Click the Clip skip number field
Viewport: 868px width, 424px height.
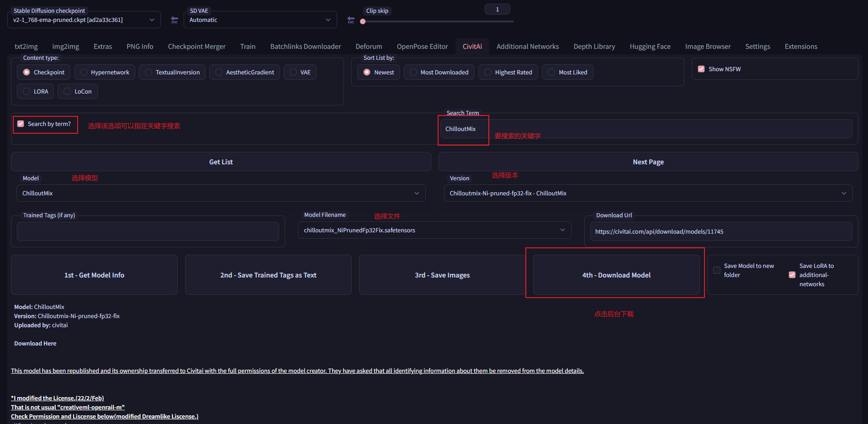pos(498,9)
